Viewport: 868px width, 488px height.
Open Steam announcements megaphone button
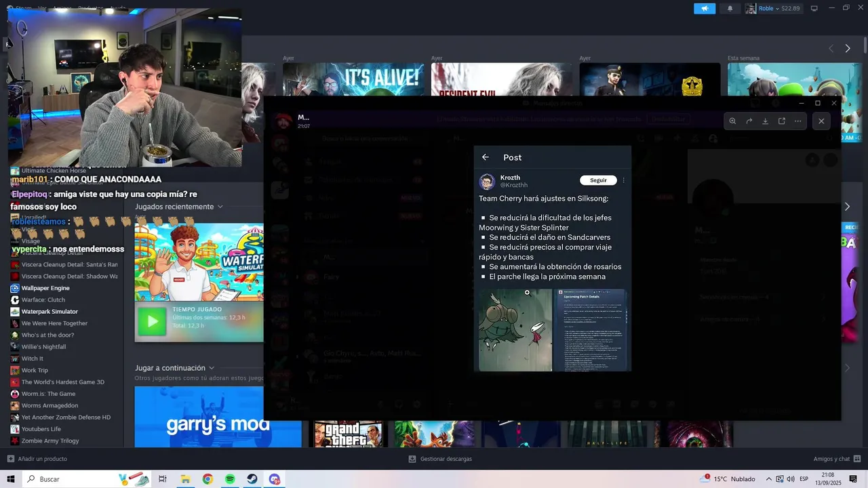705,8
